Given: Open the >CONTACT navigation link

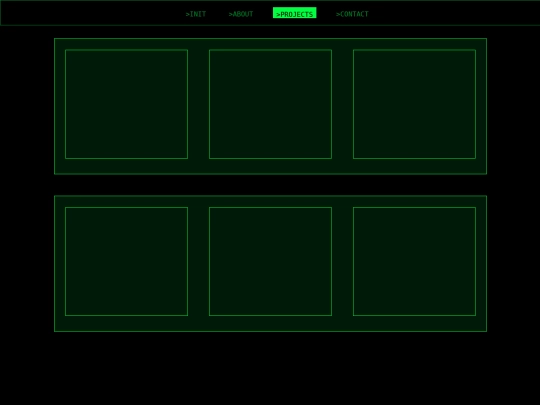Looking at the screenshot, I should [352, 14].
